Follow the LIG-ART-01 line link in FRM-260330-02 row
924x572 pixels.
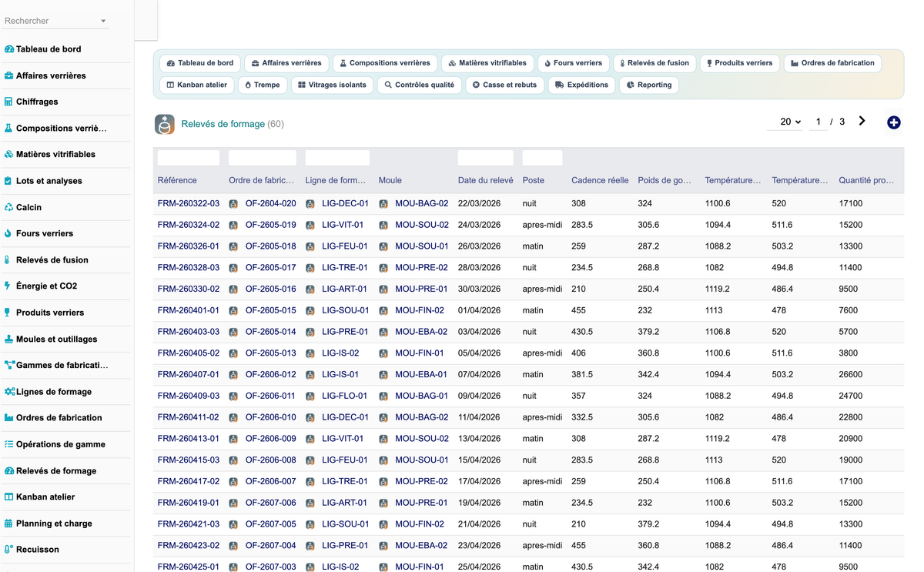pos(344,289)
